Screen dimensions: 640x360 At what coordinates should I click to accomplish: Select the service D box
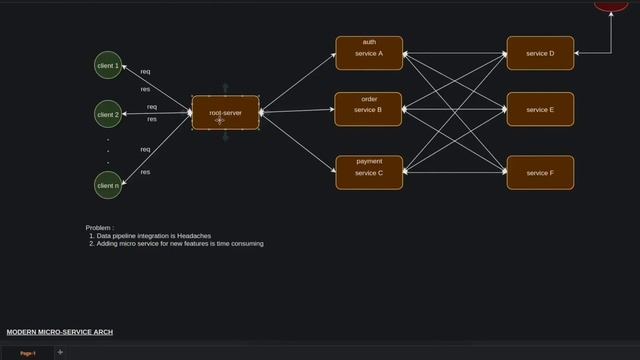540,53
